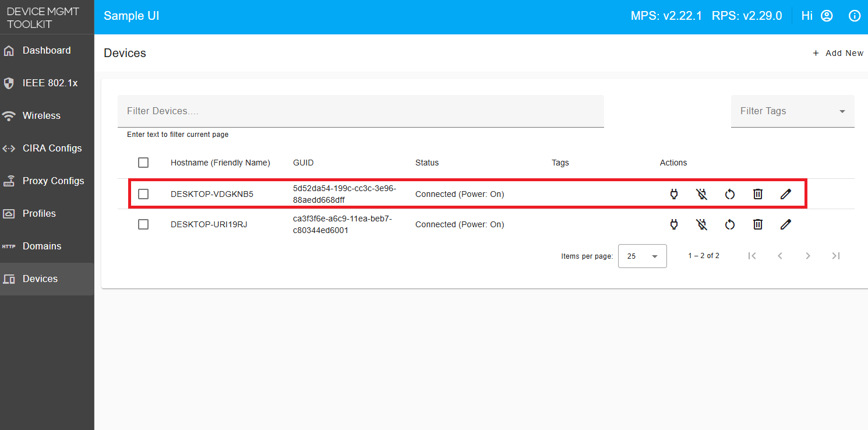Screen dimensions: 868x430
Task: Click the DESKTOP-VDGKNB5 hostname
Action: point(212,194)
